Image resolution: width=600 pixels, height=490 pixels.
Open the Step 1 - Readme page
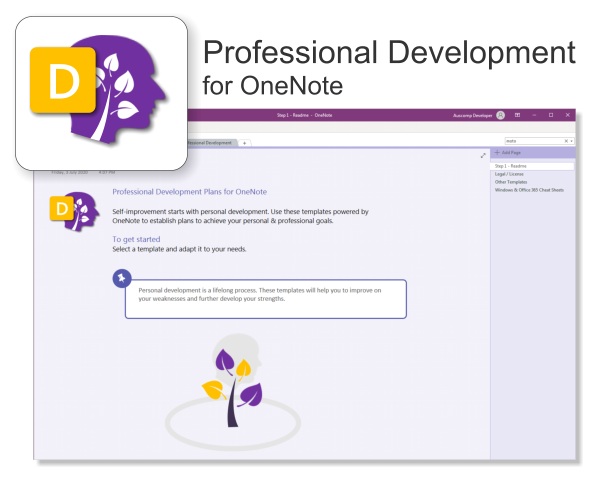(532, 166)
